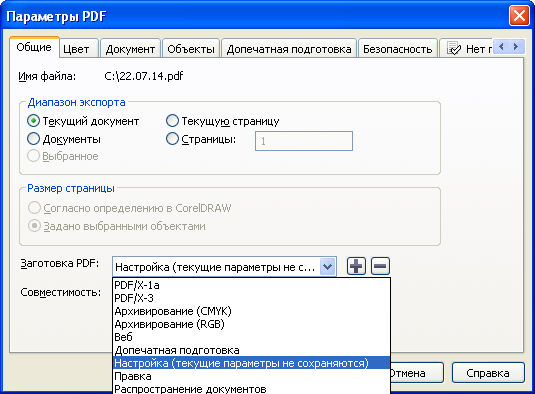Select Архивирование (CMYK) preset
Screen dimensions: 535x394
pyautogui.click(x=251, y=311)
